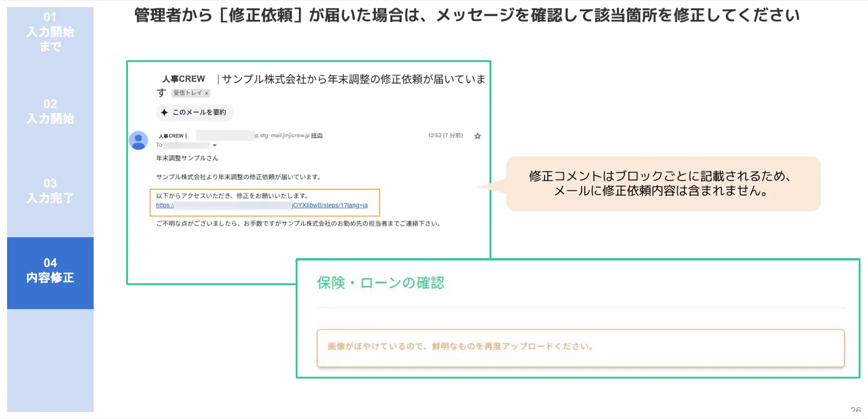Image resolution: width=868 pixels, height=419 pixels.
Task: Expand the recipient details arrow next to To
Action: pos(215,145)
